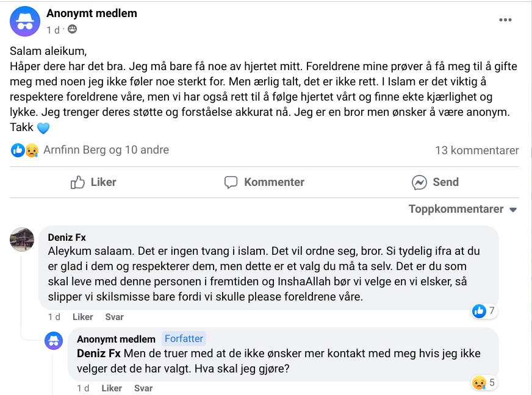Like the post with the Liker button
This screenshot has width=532, height=395.
[93, 182]
